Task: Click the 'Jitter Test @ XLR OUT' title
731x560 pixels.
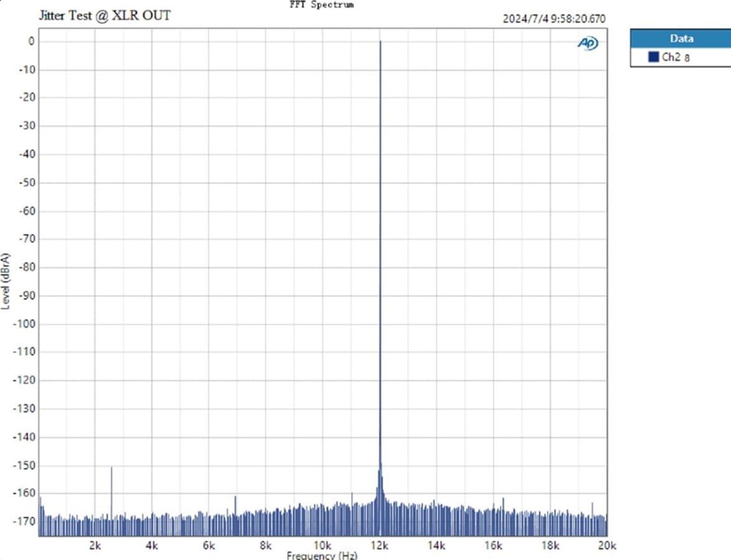Action: pyautogui.click(x=105, y=16)
